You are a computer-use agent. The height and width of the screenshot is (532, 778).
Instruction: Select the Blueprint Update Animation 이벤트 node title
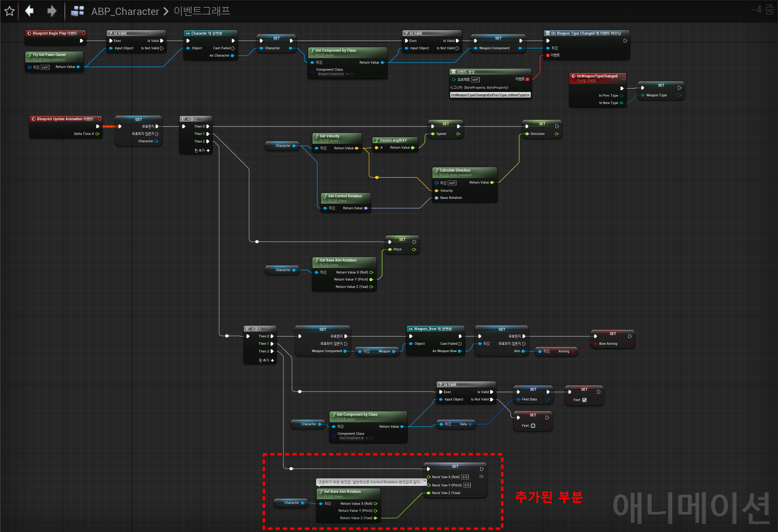[x=65, y=119]
